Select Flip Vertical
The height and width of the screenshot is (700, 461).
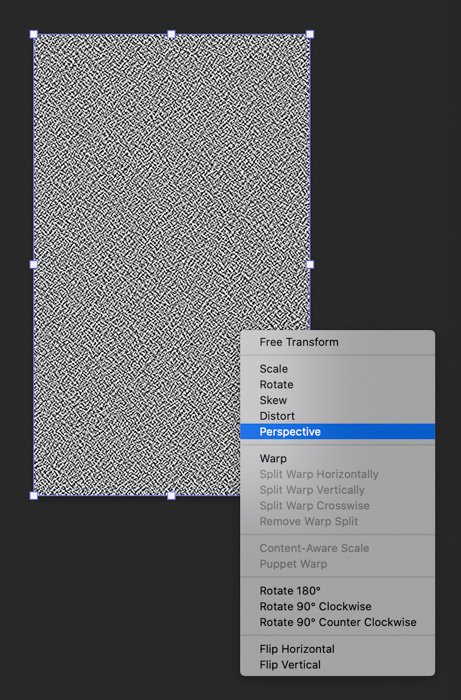pos(337,664)
